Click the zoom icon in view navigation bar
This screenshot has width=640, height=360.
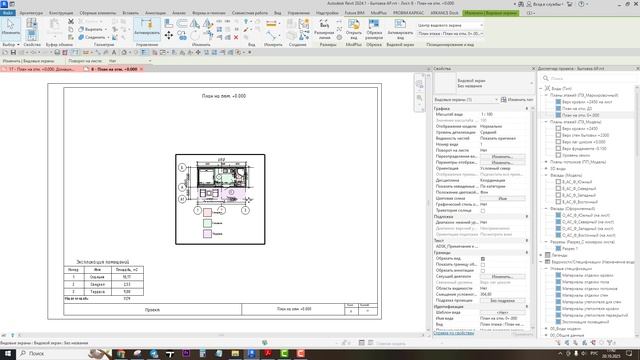[419, 98]
